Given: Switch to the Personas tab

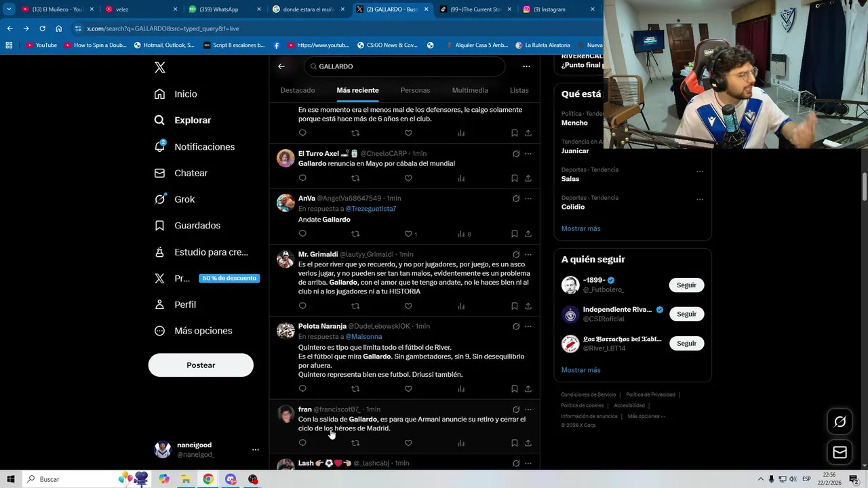Looking at the screenshot, I should (x=415, y=90).
